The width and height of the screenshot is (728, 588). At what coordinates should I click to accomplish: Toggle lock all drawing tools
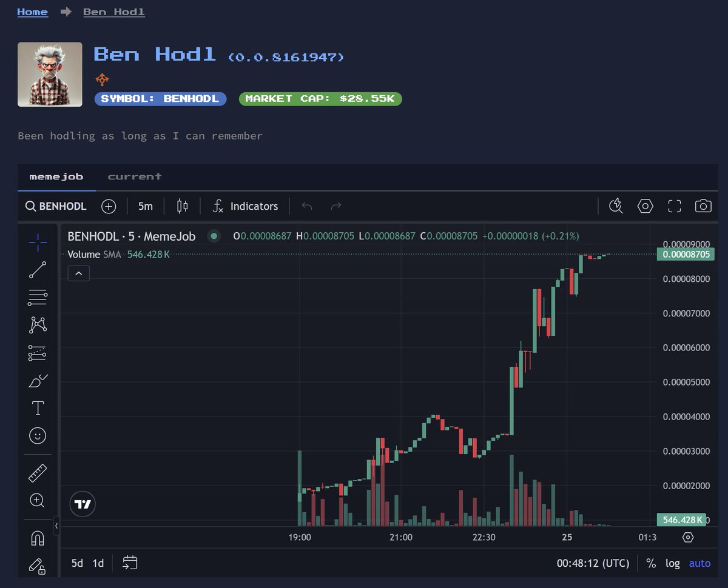pos(38,566)
